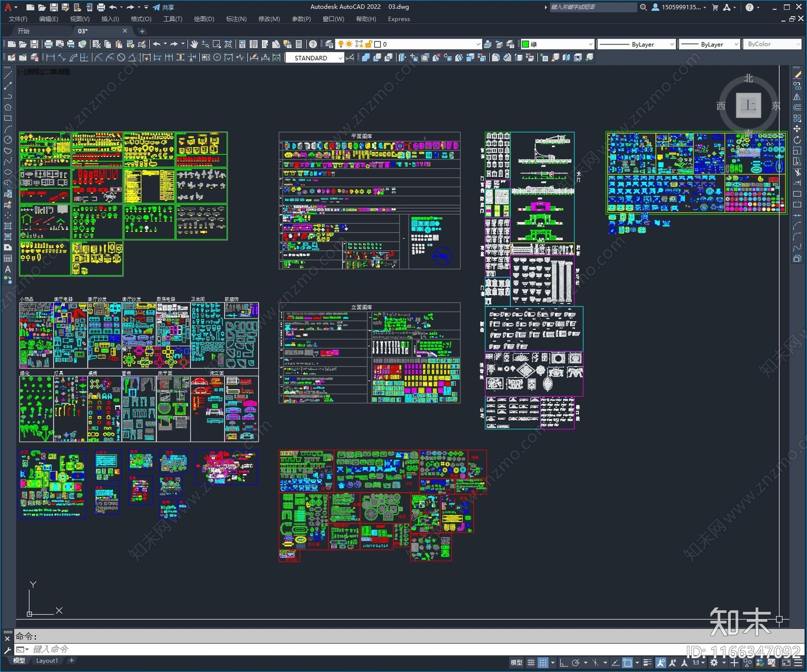
Task: Open the 格式(O) menu
Action: click(x=141, y=19)
